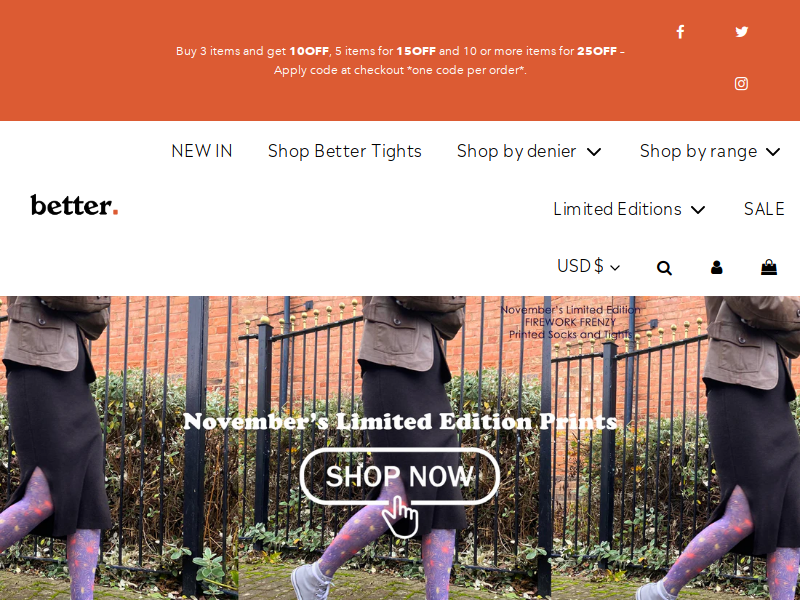The width and height of the screenshot is (800, 600).
Task: Open the SALE menu item
Action: 764,209
